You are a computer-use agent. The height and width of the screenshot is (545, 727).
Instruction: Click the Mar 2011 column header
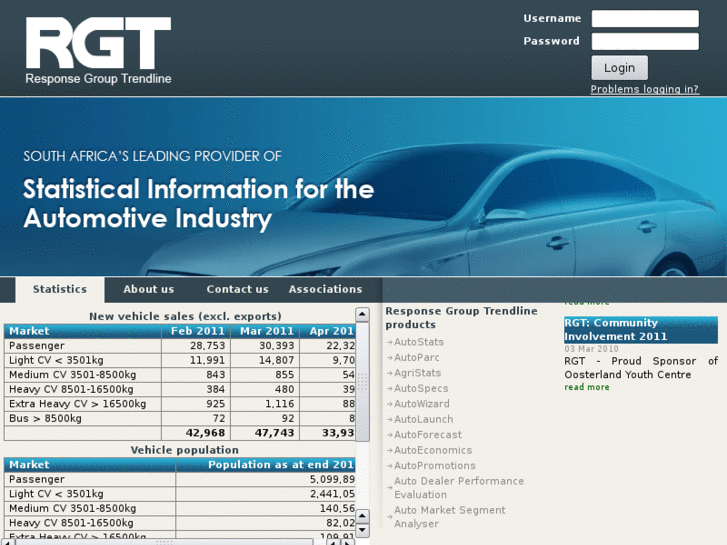point(265,331)
